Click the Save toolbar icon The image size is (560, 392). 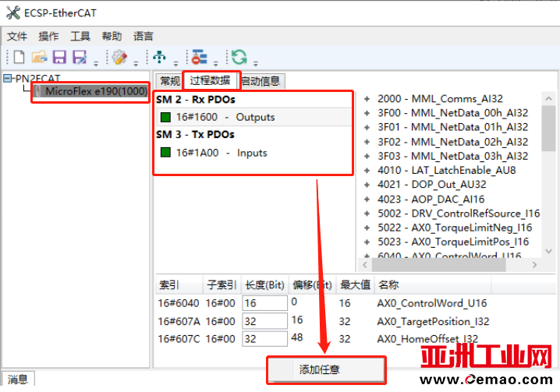(59, 57)
